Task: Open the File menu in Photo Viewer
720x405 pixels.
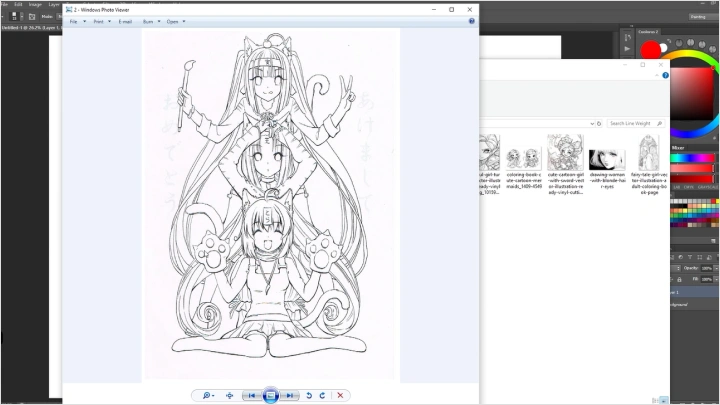Action: (x=73, y=22)
